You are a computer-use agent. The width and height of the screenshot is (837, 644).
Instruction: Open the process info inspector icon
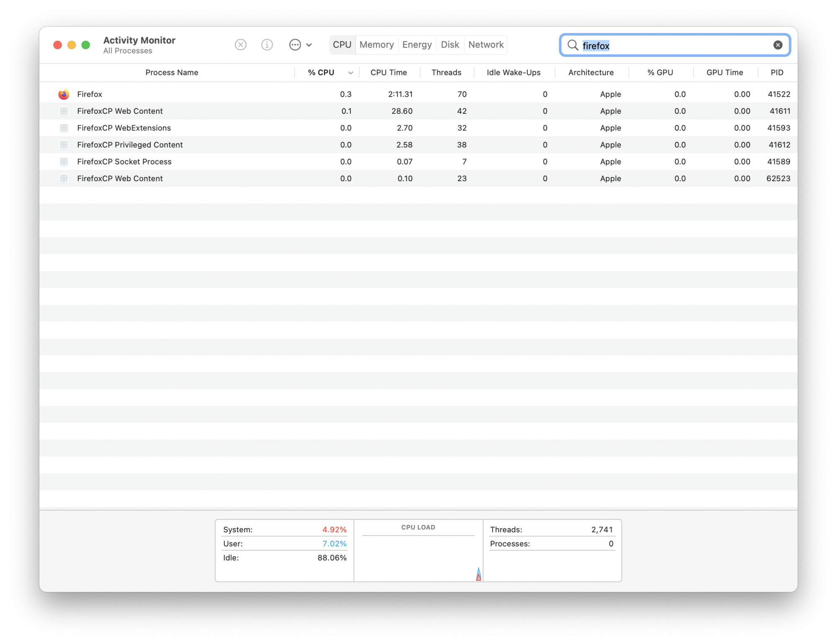click(x=267, y=45)
